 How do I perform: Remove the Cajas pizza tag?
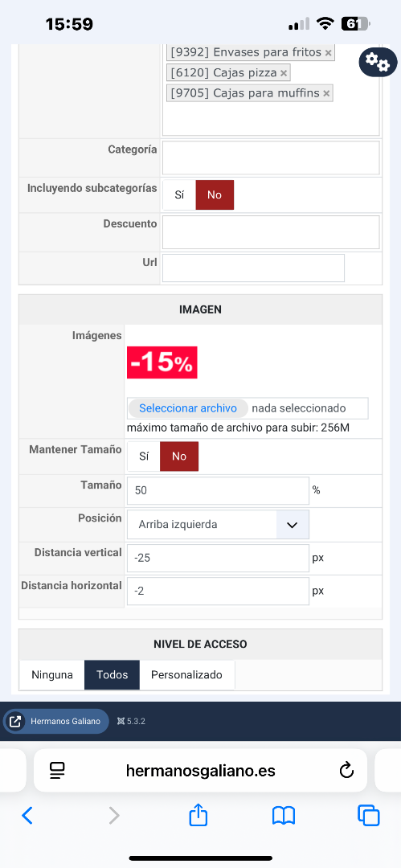283,73
